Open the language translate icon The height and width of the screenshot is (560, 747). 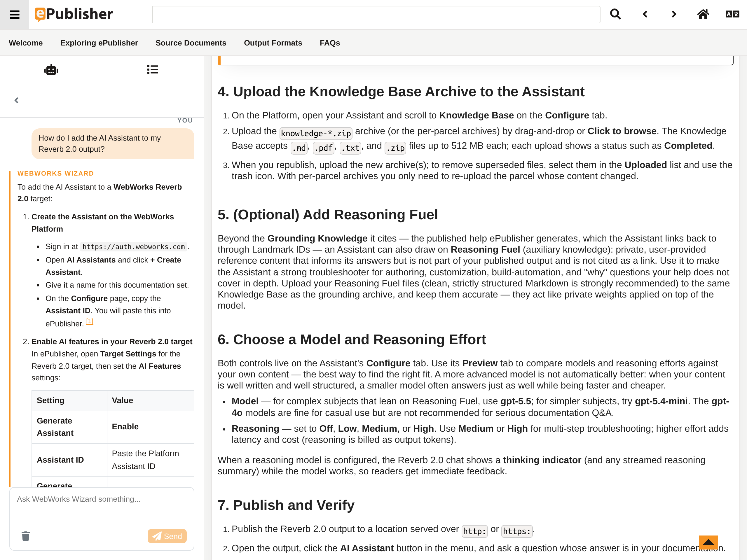click(732, 14)
